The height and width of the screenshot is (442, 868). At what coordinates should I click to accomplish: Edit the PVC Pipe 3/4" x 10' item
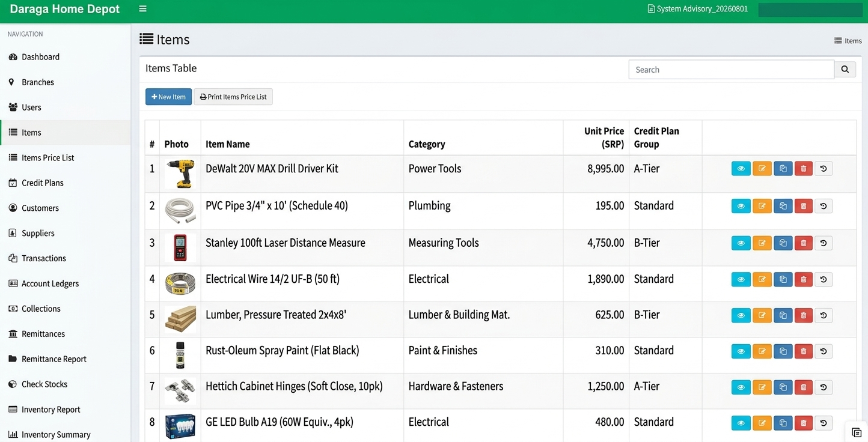[762, 206]
